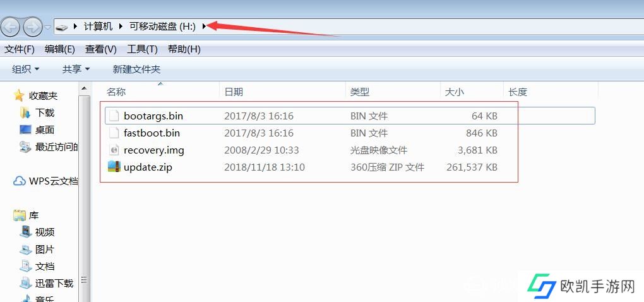Click the 新建文件夹 new folder button
Viewport: 644px width, 302px height.
(136, 69)
